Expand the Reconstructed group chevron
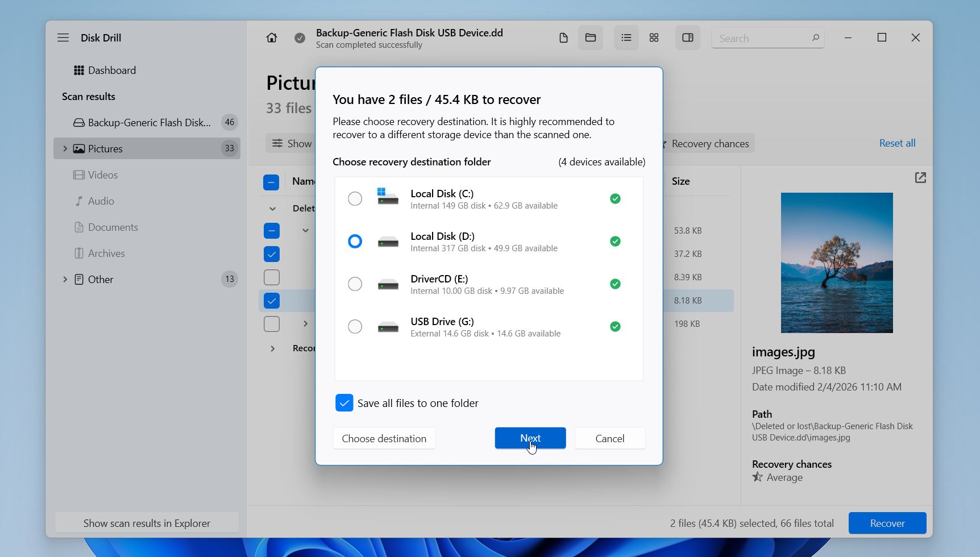980x557 pixels. coord(273,348)
